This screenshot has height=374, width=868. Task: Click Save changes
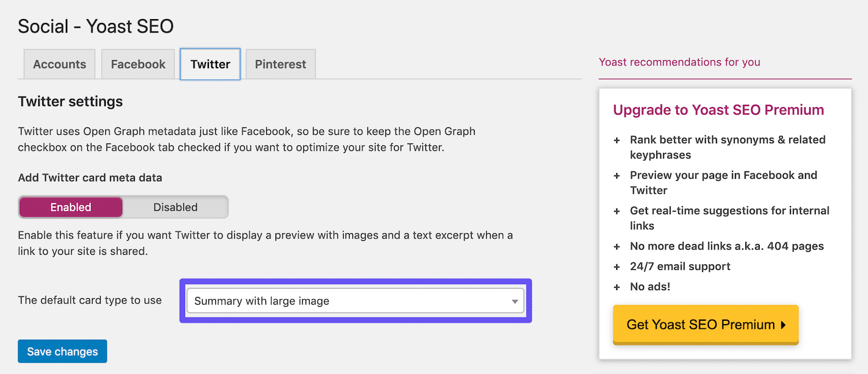point(62,351)
